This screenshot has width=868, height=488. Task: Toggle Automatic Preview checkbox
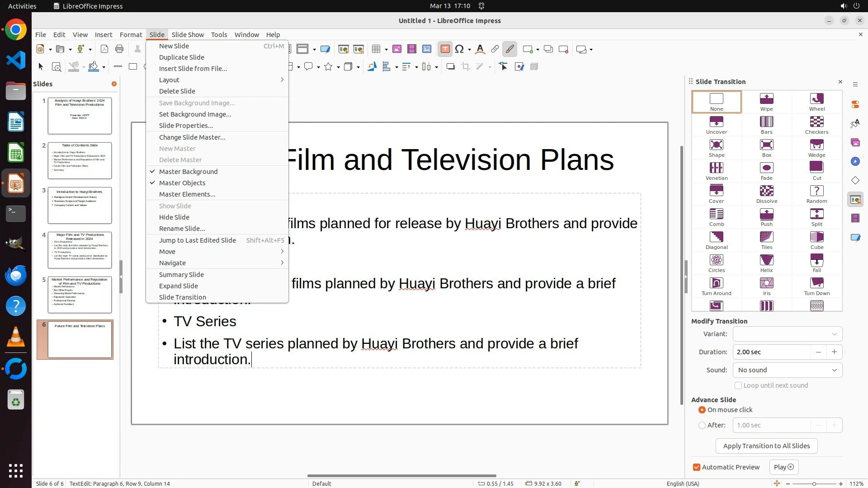pyautogui.click(x=697, y=467)
